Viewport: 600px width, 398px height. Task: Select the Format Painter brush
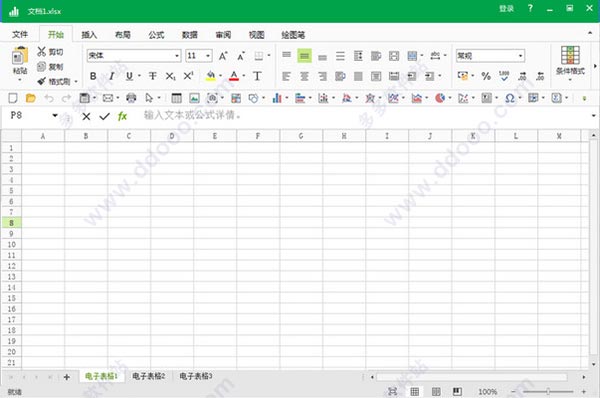click(x=41, y=81)
